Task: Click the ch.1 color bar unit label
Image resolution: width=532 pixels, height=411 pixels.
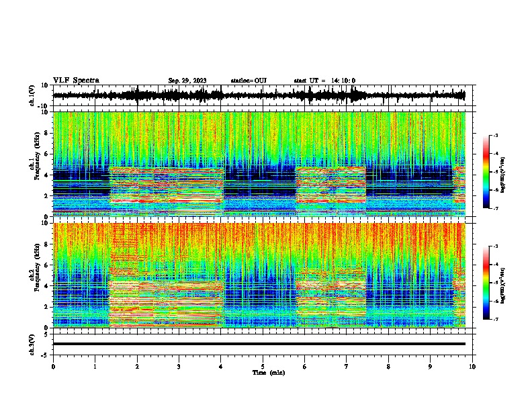Action: [x=502, y=175]
